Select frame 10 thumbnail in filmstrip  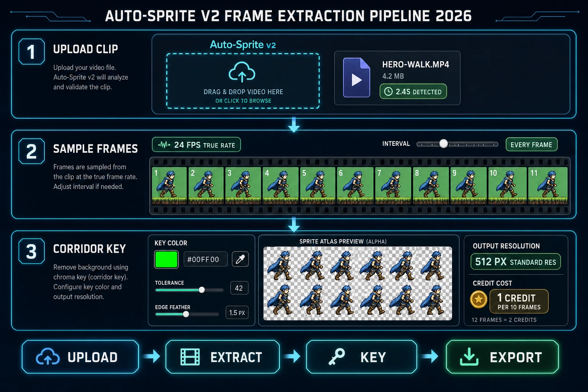[507, 186]
